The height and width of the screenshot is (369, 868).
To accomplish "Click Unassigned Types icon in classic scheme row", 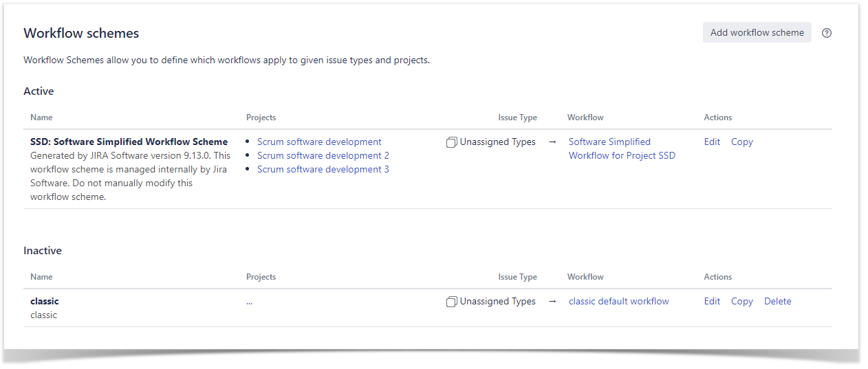I will coord(451,302).
